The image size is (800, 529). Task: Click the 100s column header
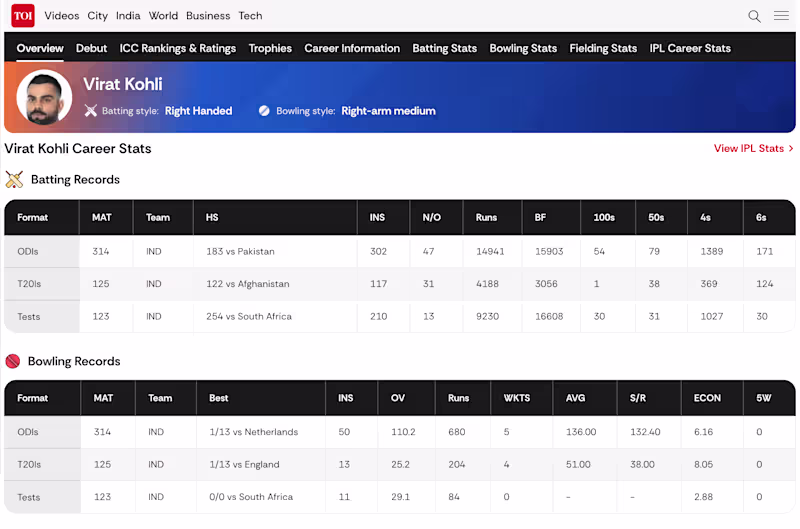604,217
